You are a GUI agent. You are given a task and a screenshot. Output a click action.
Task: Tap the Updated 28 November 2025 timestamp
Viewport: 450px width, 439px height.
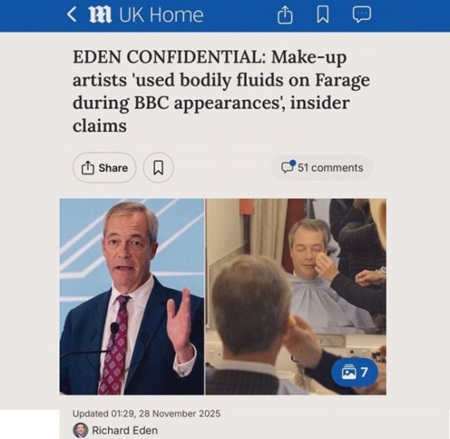(x=146, y=414)
